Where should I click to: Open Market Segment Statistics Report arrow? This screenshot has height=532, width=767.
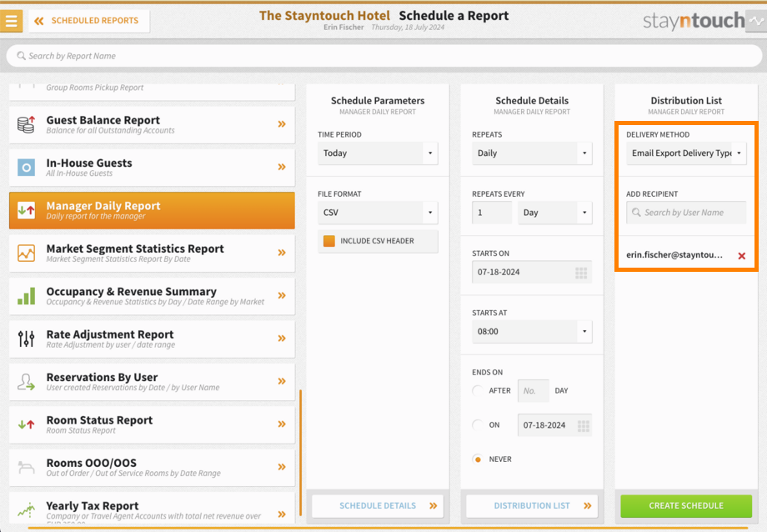[282, 253]
